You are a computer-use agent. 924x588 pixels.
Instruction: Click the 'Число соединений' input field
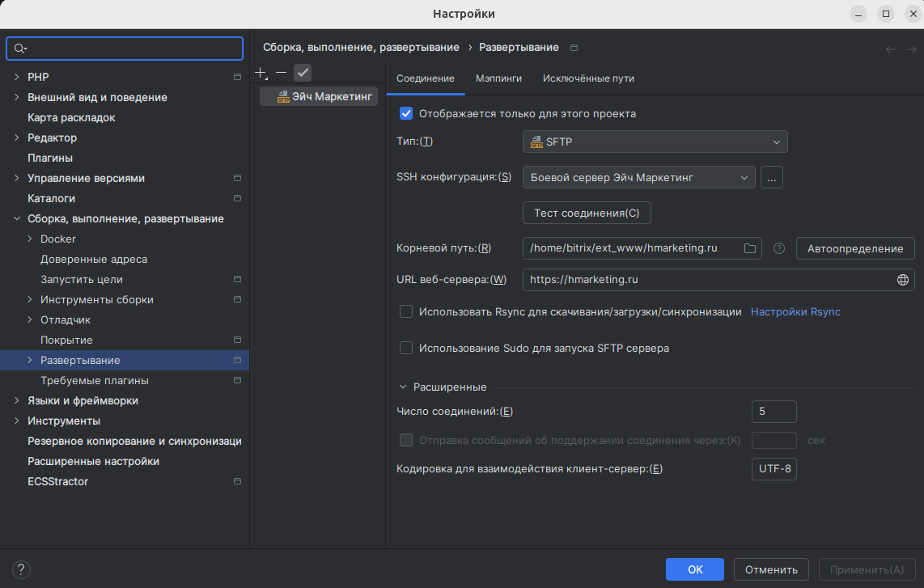click(x=774, y=412)
